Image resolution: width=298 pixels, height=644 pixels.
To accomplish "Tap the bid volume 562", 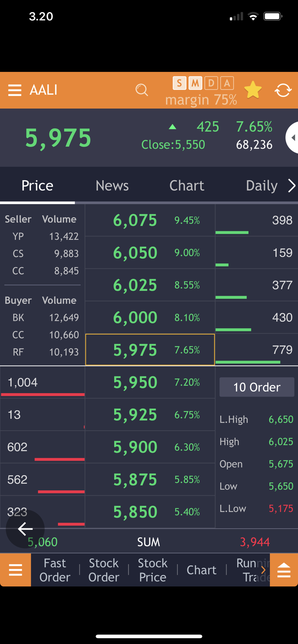I will coord(17,479).
